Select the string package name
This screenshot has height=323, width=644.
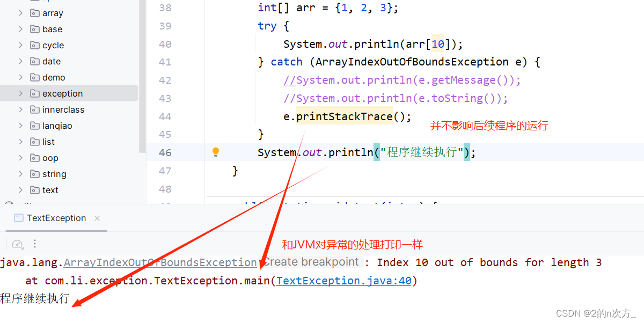tap(54, 174)
